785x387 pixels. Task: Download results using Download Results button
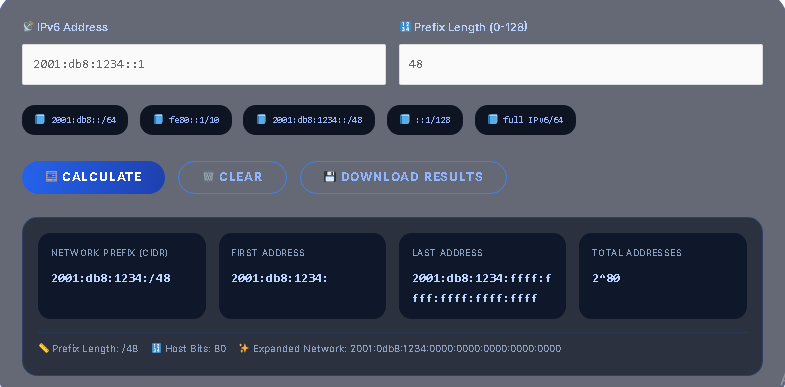coord(403,177)
